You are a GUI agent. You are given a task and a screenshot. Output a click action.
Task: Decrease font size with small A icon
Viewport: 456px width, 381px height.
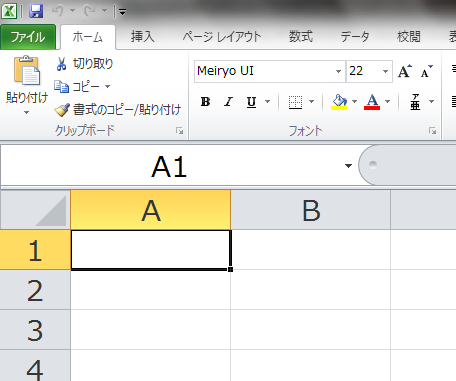[x=426, y=71]
